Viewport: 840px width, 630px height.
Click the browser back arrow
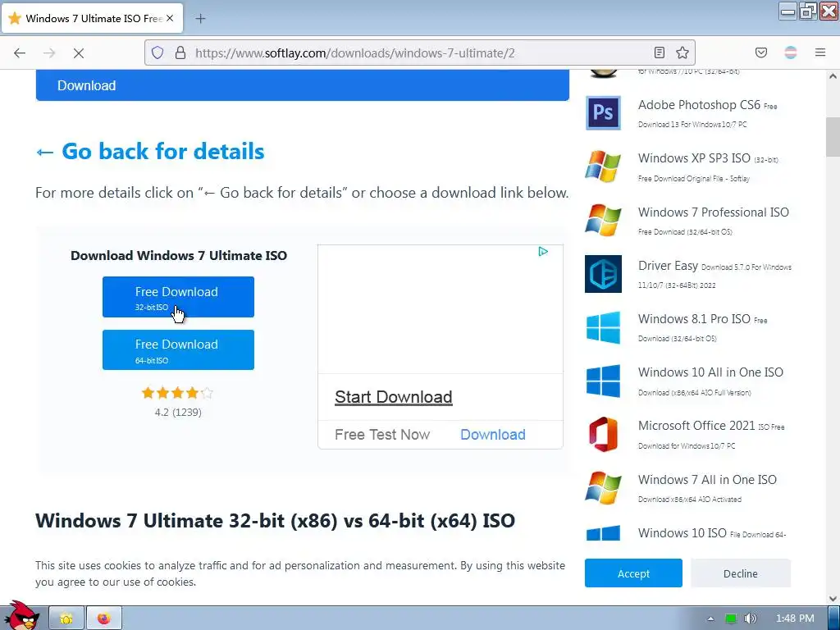click(20, 52)
